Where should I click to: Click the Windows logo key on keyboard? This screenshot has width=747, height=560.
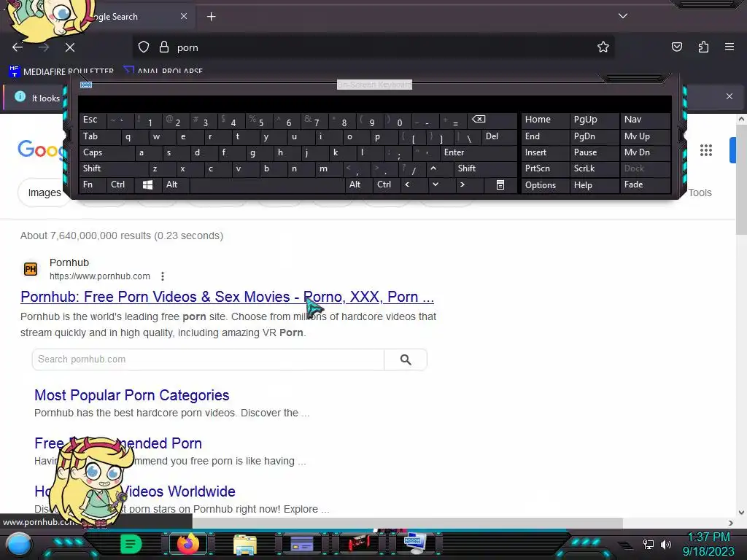coord(147,184)
